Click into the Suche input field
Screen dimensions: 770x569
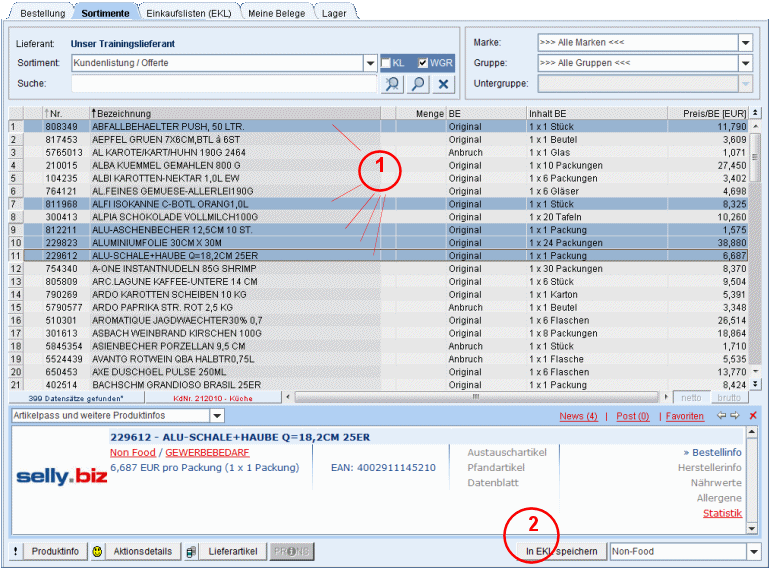(x=225, y=84)
